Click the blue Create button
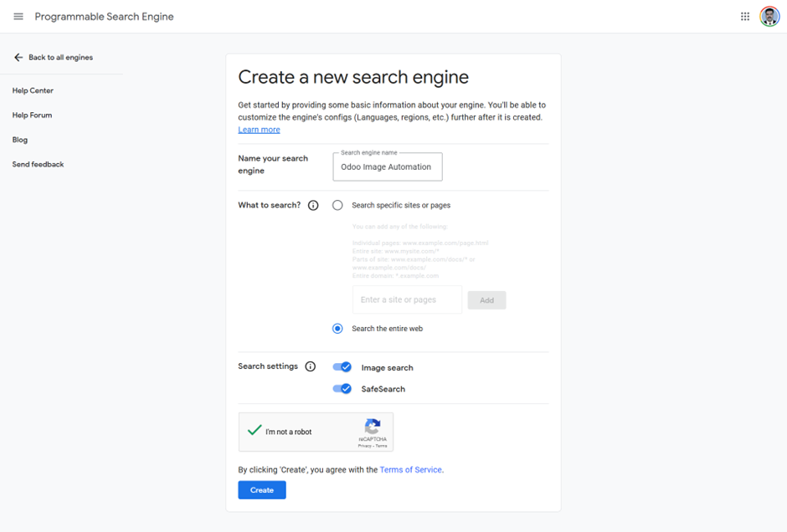The height and width of the screenshot is (532, 787). pos(262,490)
